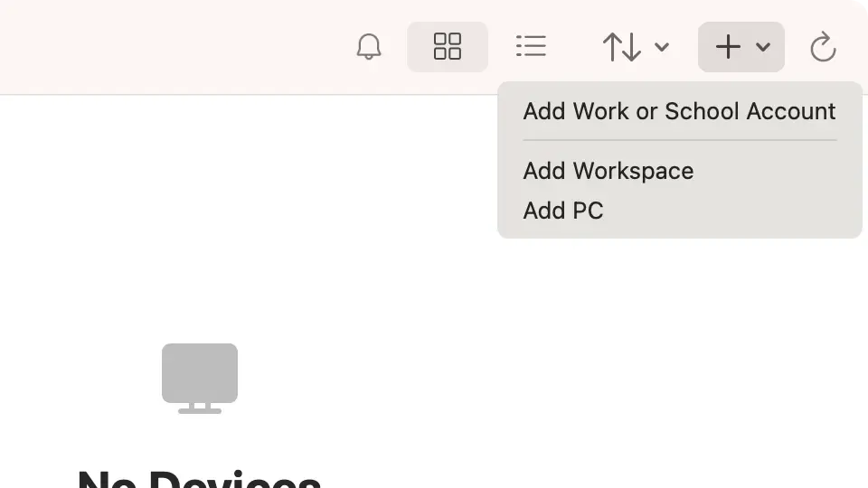The width and height of the screenshot is (868, 488).
Task: Click the up-down sort arrows icon
Action: coord(622,47)
